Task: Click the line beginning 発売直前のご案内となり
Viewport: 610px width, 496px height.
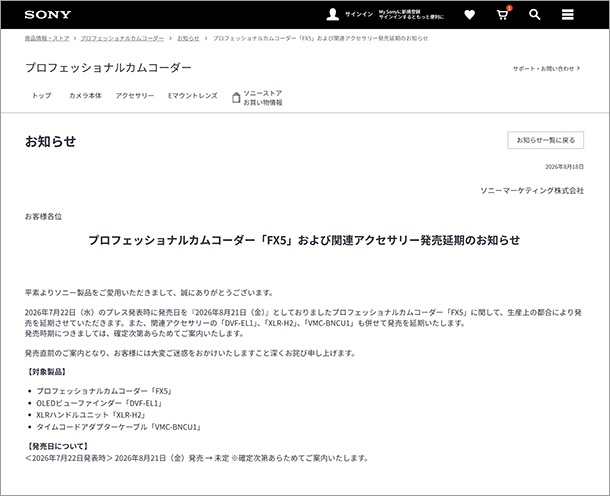Action: point(190,353)
